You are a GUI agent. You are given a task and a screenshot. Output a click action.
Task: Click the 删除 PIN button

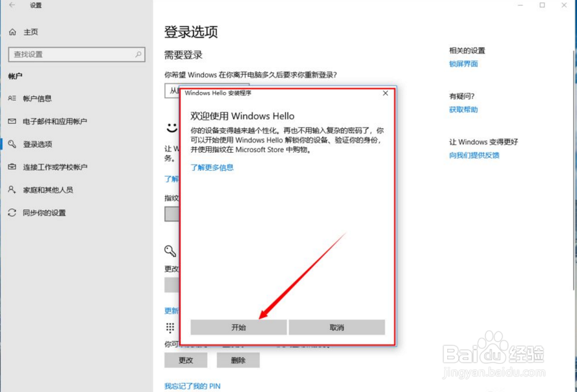click(238, 360)
